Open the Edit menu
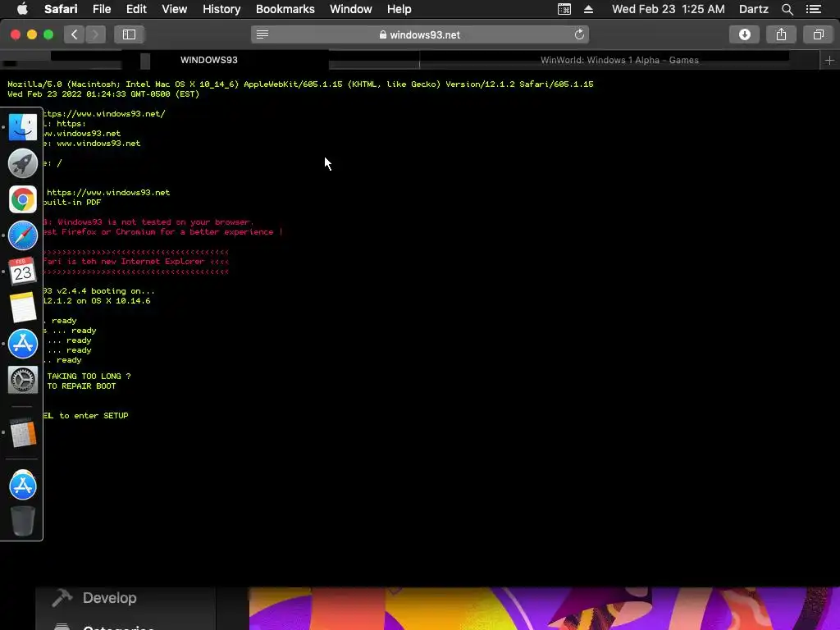Screen dimensions: 840x630 coord(136,9)
